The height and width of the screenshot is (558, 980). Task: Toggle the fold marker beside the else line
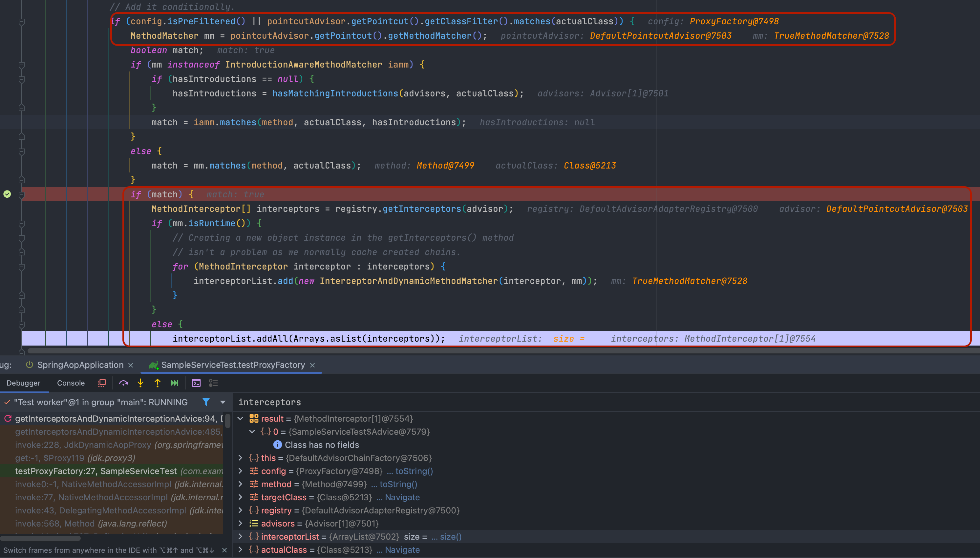(22, 324)
